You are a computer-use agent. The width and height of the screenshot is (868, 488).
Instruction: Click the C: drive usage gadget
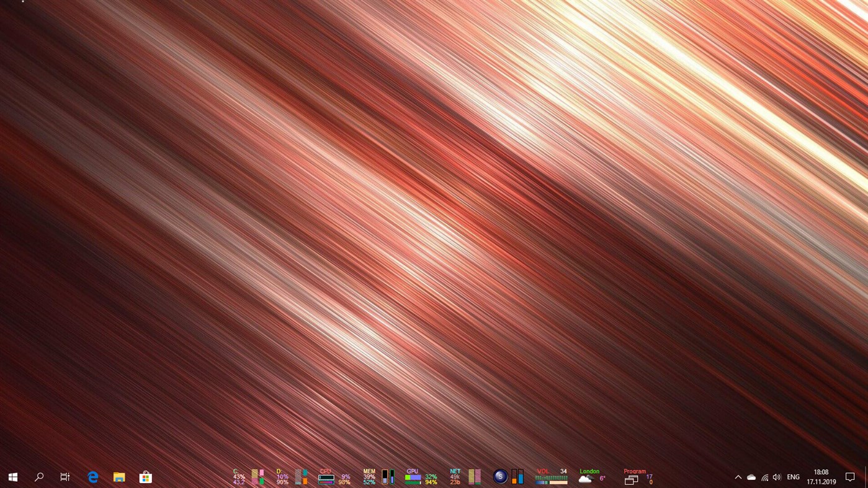pyautogui.click(x=239, y=477)
